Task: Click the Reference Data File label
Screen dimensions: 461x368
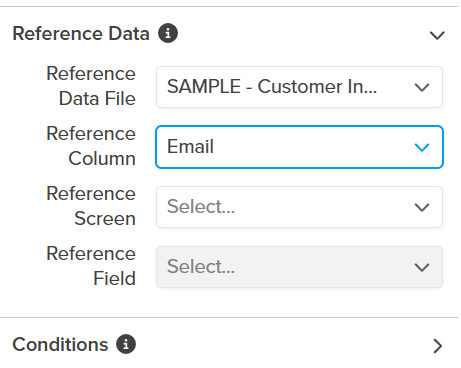Action: tap(91, 86)
